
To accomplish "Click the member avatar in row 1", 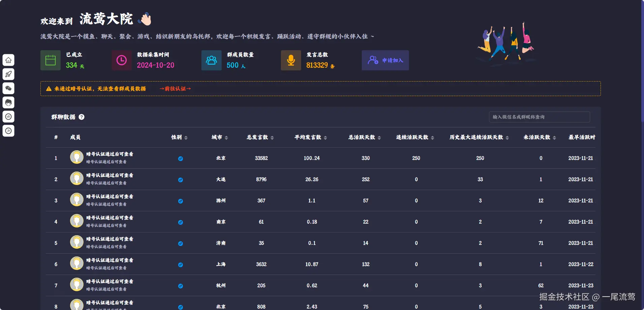I will click(x=77, y=157).
